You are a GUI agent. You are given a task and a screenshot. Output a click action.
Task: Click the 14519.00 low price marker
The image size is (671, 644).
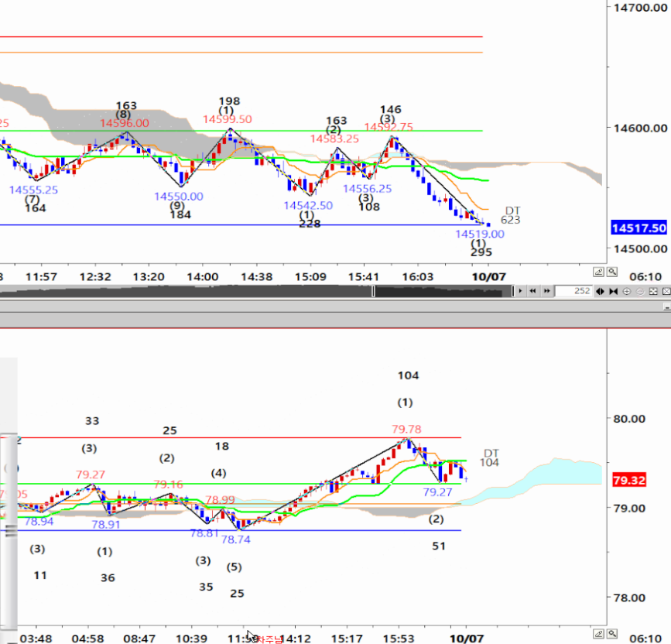(479, 234)
